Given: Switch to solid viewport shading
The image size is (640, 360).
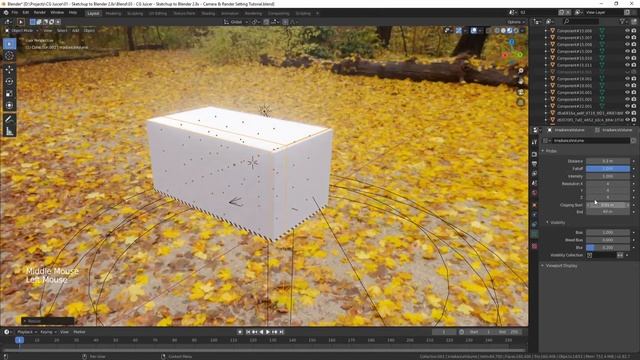Looking at the screenshot, I should (x=503, y=30).
